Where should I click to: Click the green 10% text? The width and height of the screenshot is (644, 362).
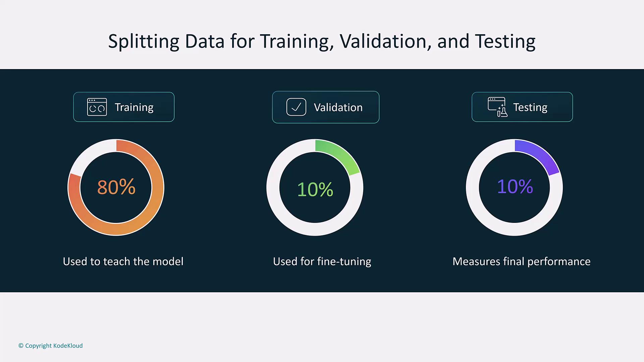pos(315,189)
